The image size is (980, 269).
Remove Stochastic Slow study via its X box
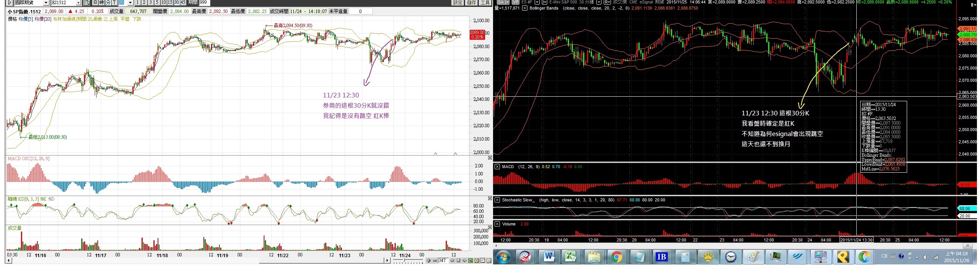click(497, 200)
